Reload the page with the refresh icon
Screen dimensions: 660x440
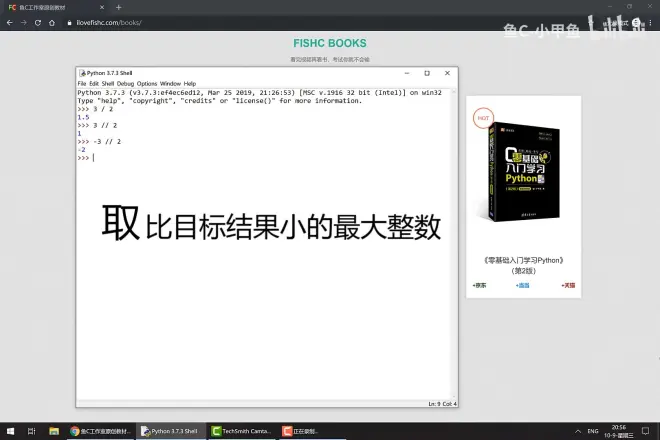coord(38,21)
